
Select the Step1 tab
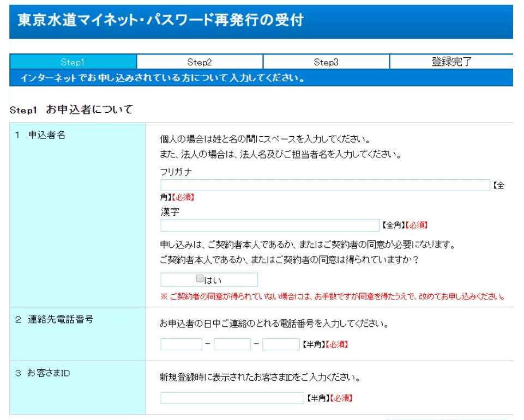pos(73,62)
